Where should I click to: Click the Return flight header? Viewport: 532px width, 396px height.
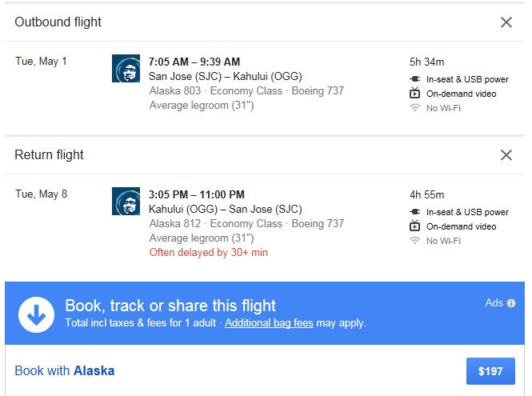coord(50,154)
